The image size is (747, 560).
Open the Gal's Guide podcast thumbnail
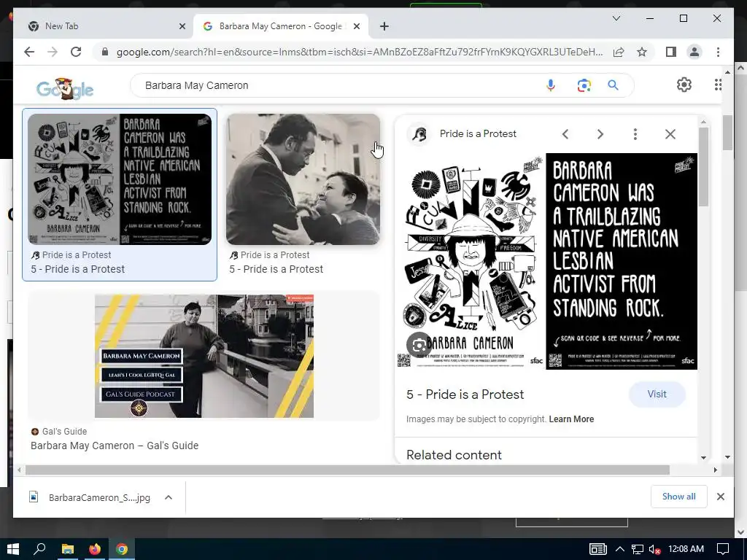[204, 356]
